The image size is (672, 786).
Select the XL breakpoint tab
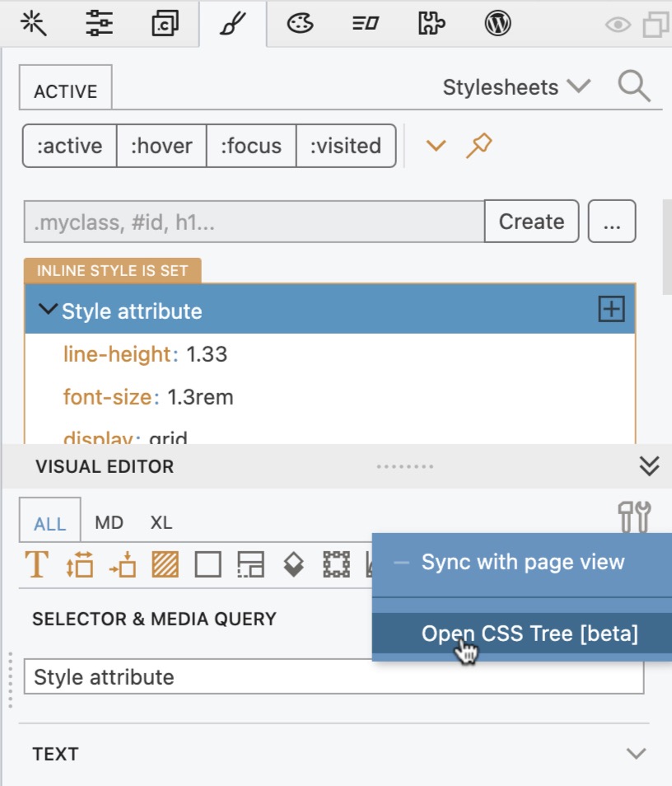tap(161, 523)
